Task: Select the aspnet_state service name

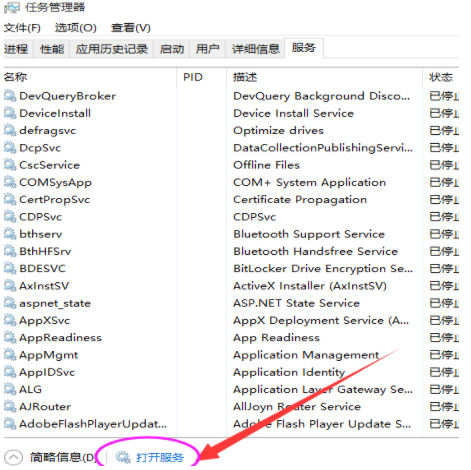Action: click(x=55, y=304)
